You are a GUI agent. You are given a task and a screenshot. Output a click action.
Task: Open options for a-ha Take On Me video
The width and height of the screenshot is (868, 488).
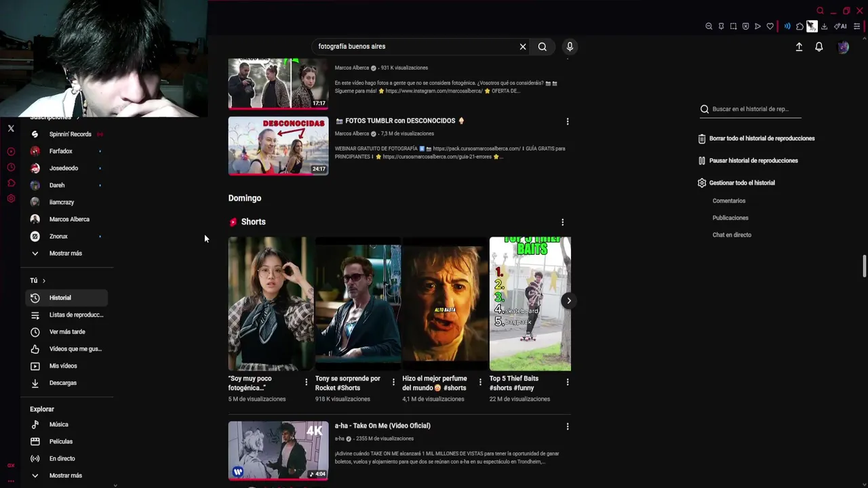[x=568, y=426]
